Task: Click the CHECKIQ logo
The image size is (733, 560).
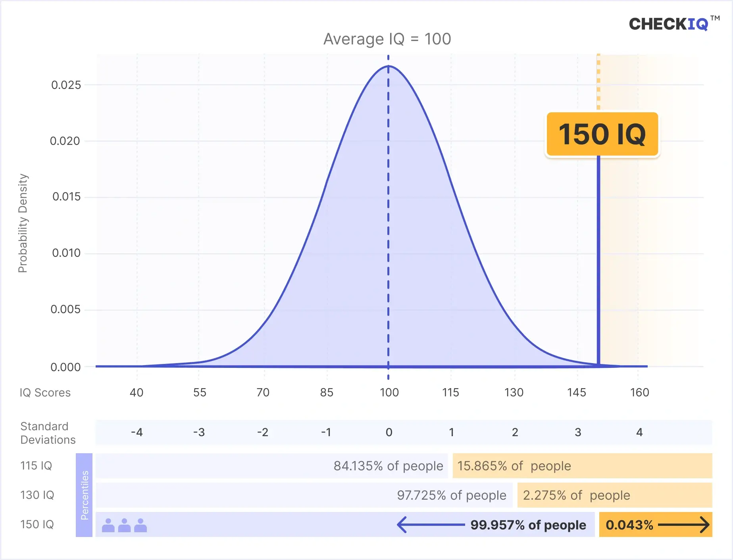Action: 674,24
